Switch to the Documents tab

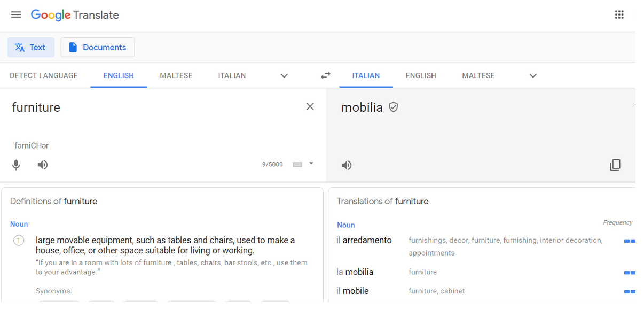[97, 47]
